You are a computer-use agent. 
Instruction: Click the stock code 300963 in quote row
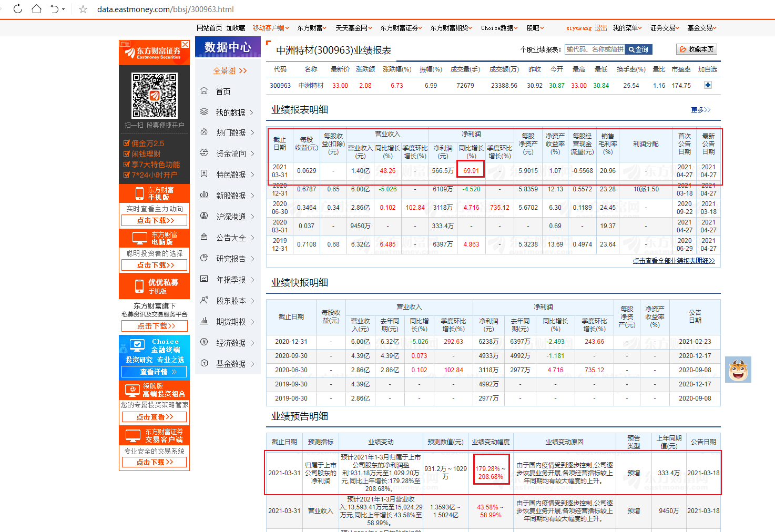(280, 85)
